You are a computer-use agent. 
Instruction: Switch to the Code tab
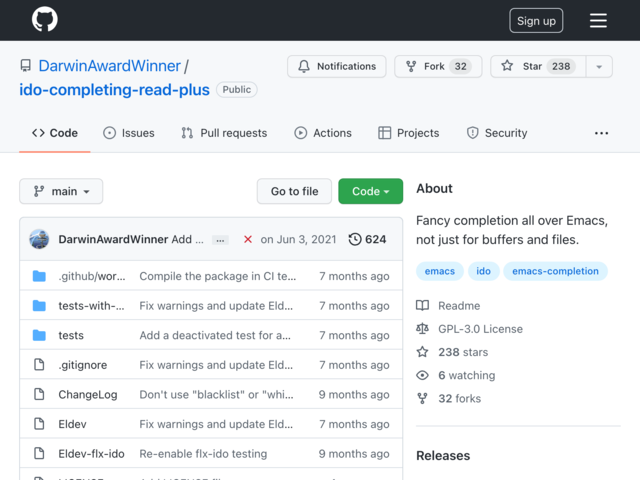[55, 133]
